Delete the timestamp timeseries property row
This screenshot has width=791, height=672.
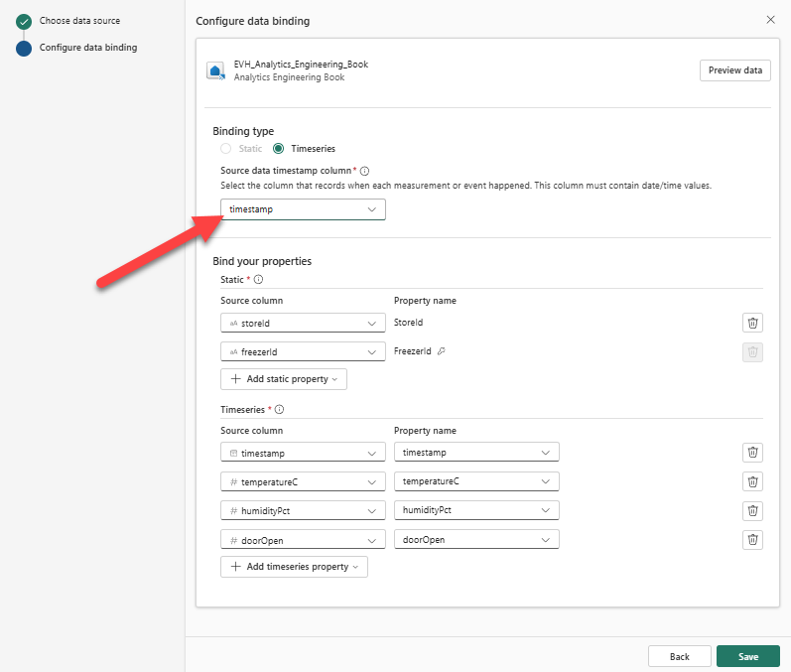(752, 453)
